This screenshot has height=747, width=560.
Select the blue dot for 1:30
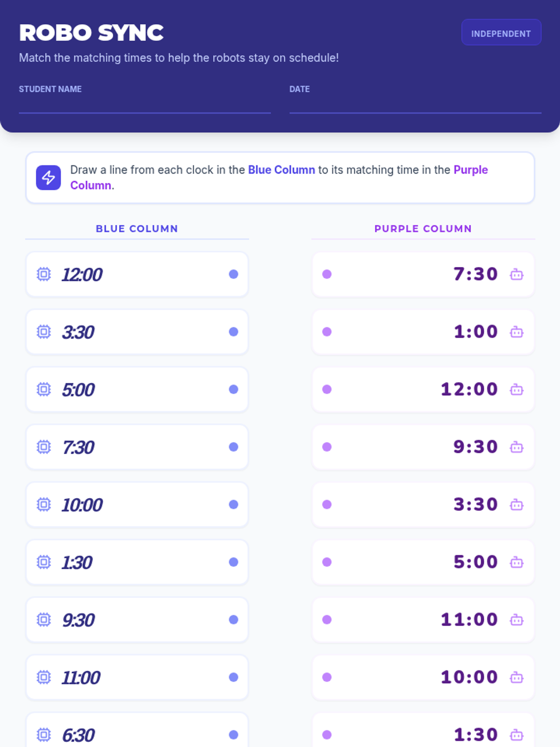click(x=234, y=562)
